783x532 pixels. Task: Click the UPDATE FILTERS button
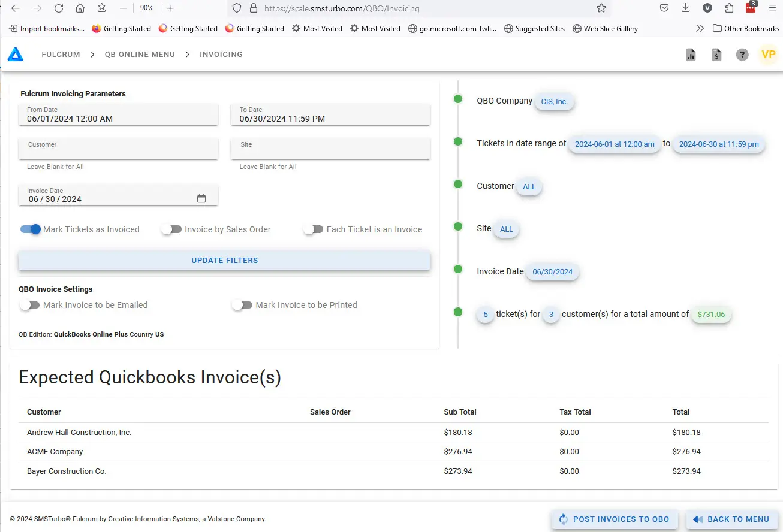(224, 261)
